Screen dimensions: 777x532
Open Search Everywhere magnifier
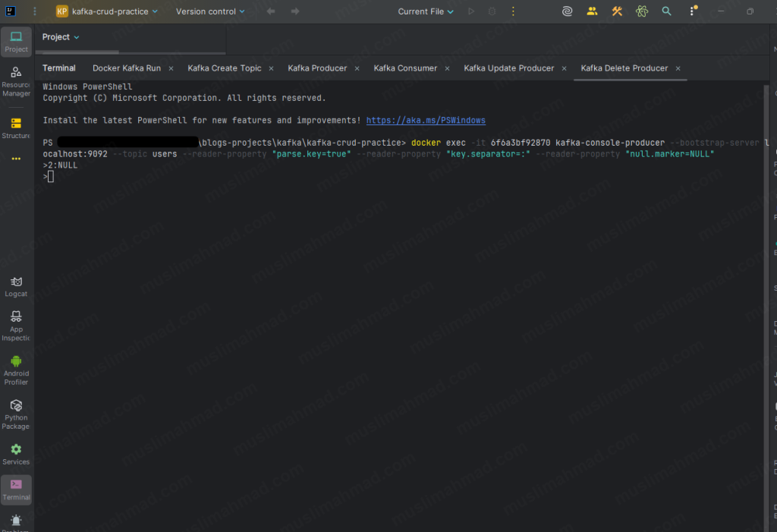click(666, 11)
